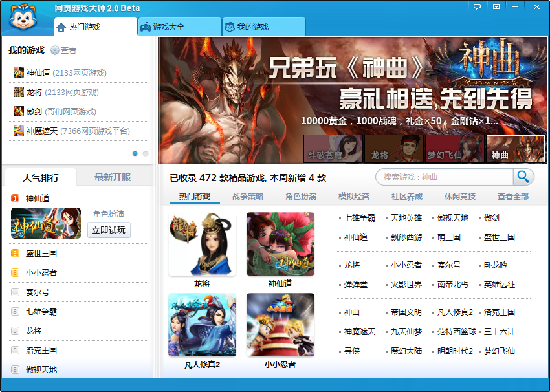Click the 神仙道 game icon in 我的游戏 list
The image size is (550, 392).
click(18, 73)
